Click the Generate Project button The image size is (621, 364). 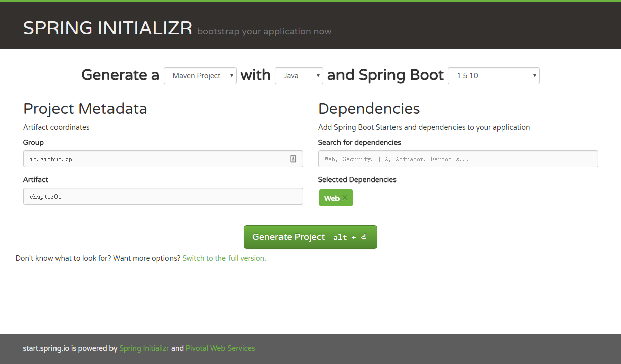[310, 237]
